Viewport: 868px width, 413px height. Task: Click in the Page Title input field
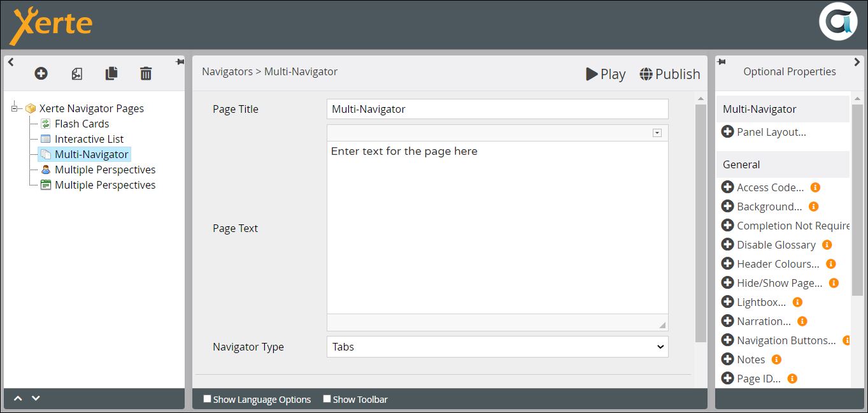coord(497,109)
